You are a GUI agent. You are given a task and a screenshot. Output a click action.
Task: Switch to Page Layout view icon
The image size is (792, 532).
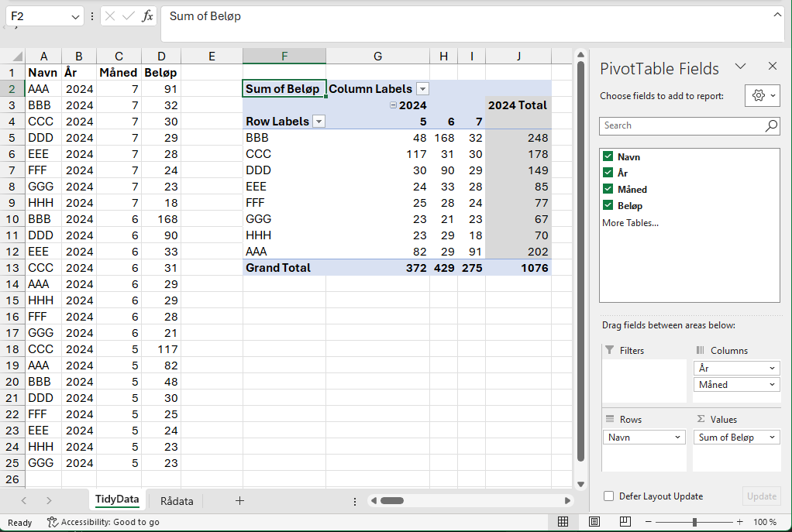point(594,522)
